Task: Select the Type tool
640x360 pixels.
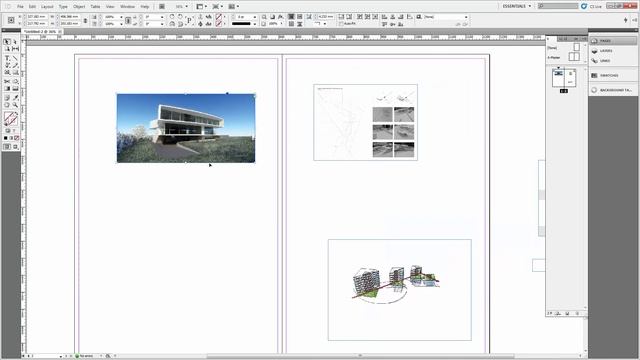Action: point(7,58)
